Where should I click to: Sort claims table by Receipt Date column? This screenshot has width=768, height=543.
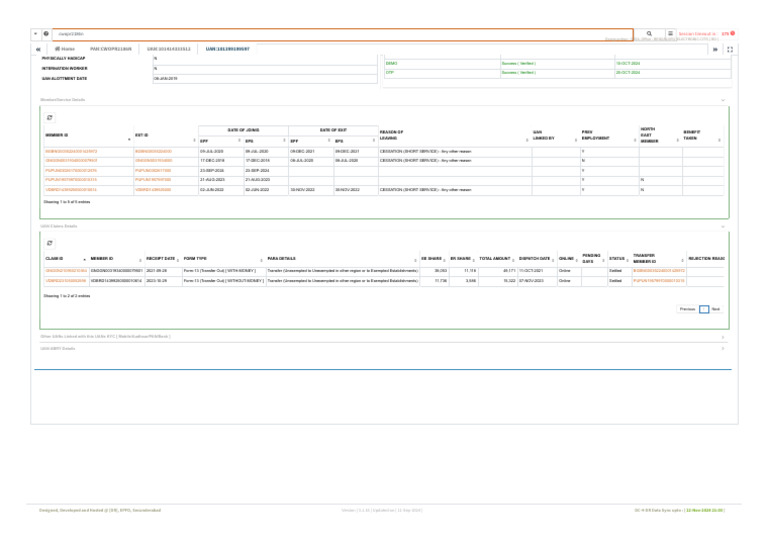[x=163, y=259]
